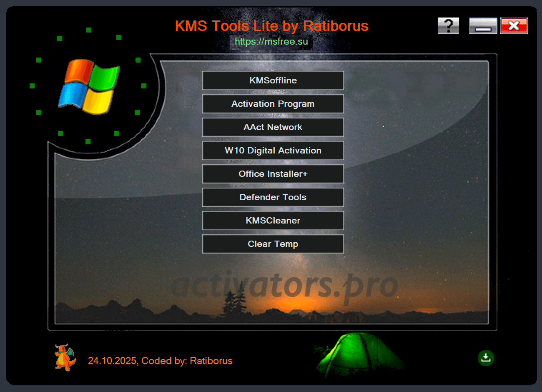
Task: Click the minimize window button
Action: [483, 25]
